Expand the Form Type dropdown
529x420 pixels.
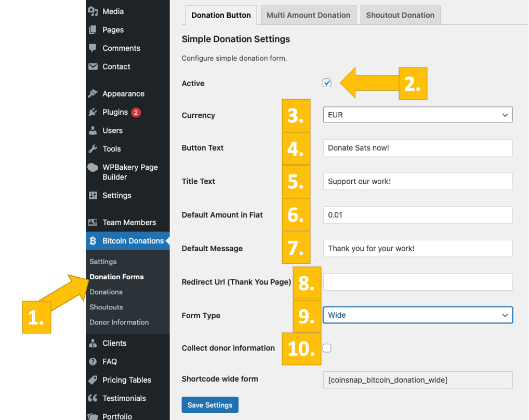tap(417, 315)
